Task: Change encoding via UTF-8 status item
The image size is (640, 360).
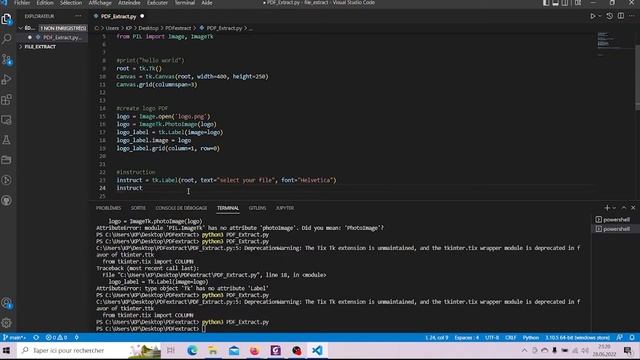Action: click(492, 338)
